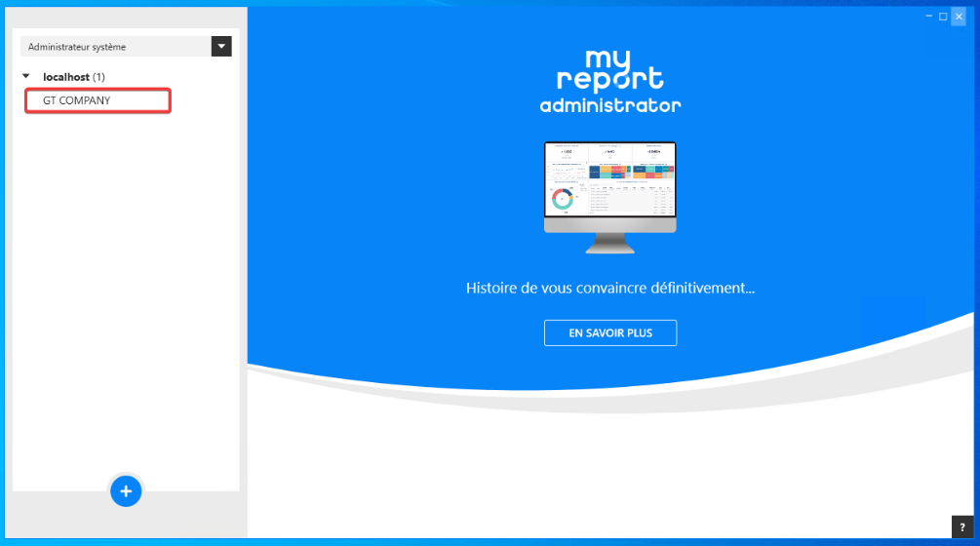Close the MyReport administrator window
The width and height of the screenshot is (980, 546).
(x=959, y=17)
